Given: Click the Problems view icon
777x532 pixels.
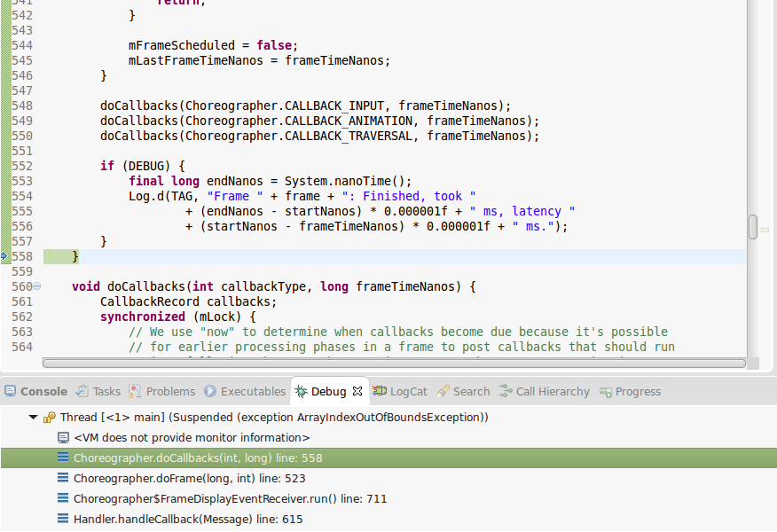Looking at the screenshot, I should click(136, 391).
